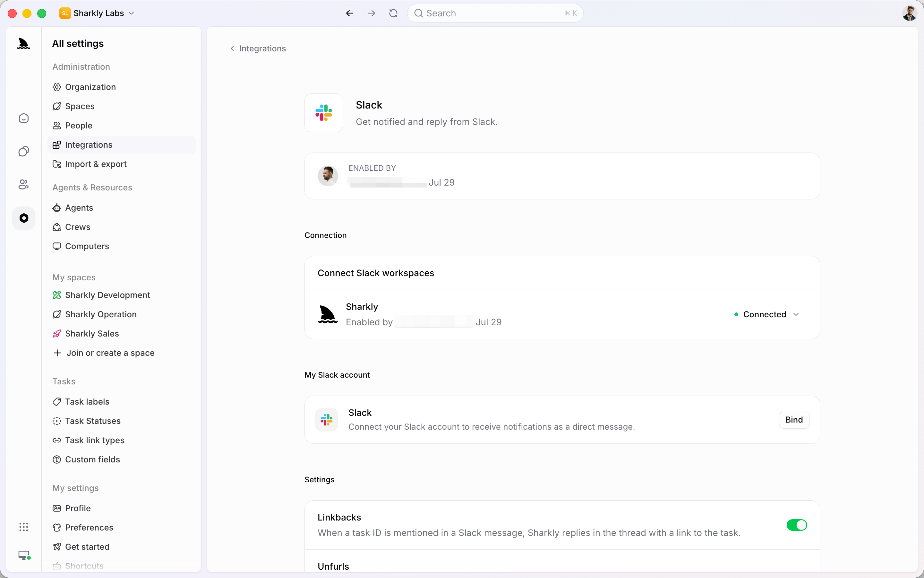Open the Sharkly Labs workspace dropdown
This screenshot has width=924, height=578.
(x=97, y=13)
